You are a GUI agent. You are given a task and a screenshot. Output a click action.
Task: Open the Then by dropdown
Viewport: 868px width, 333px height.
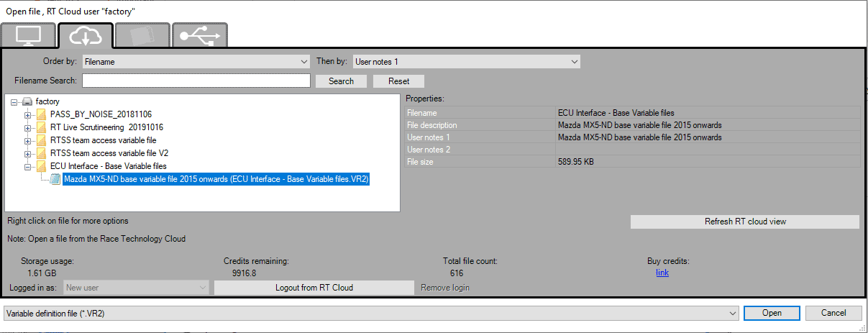click(x=465, y=62)
